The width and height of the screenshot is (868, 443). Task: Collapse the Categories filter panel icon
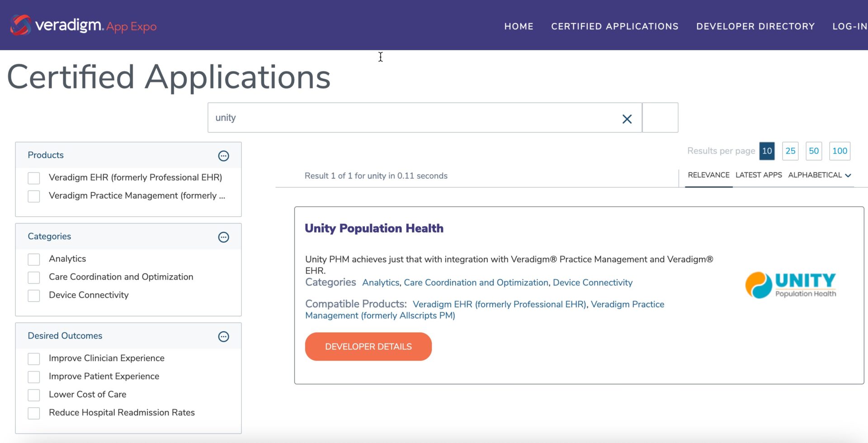tap(223, 237)
